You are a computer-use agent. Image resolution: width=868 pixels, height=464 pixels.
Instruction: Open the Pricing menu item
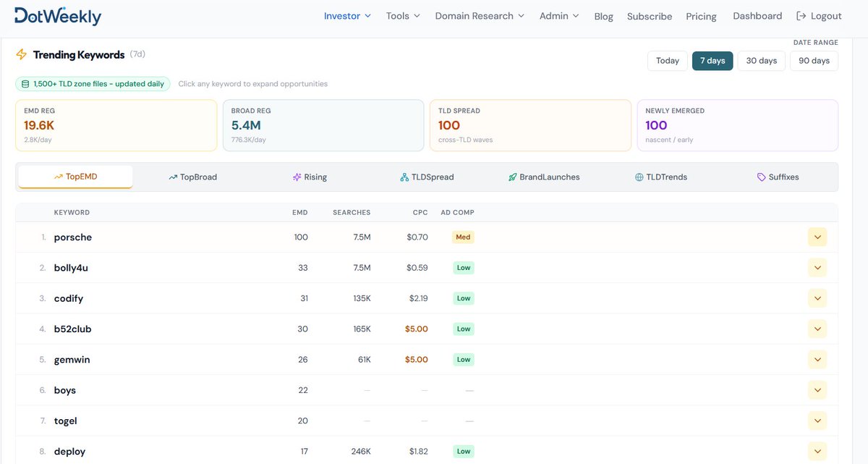point(701,16)
